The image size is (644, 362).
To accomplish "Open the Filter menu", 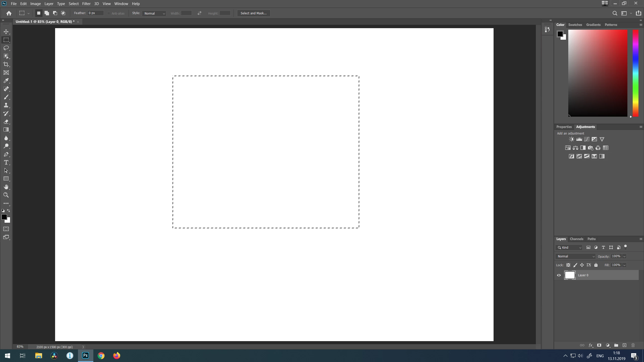I will pyautogui.click(x=86, y=4).
